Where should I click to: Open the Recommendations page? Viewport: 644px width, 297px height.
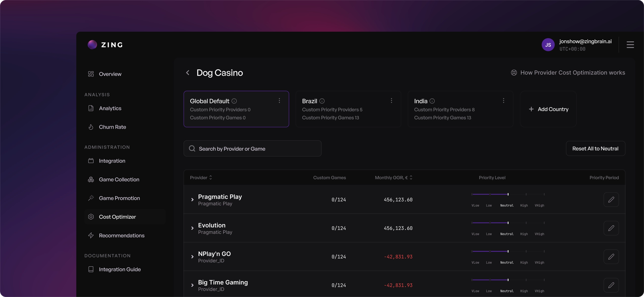tap(122, 235)
